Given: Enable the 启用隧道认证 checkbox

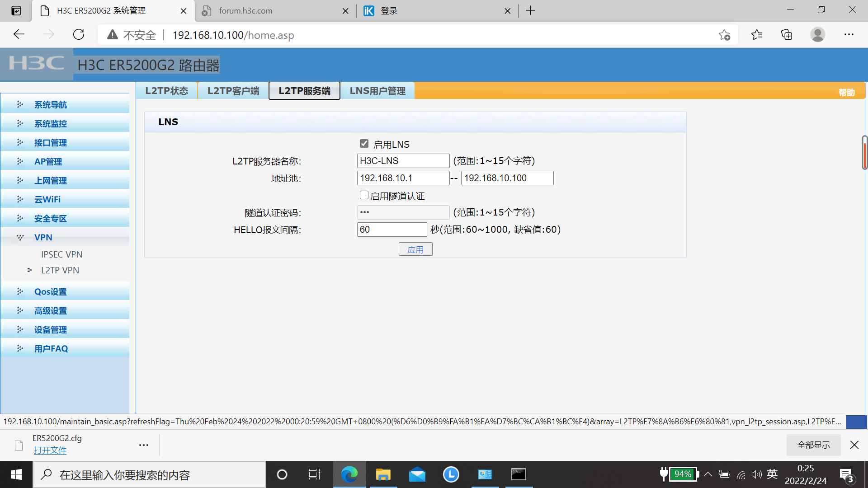Looking at the screenshot, I should 364,195.
